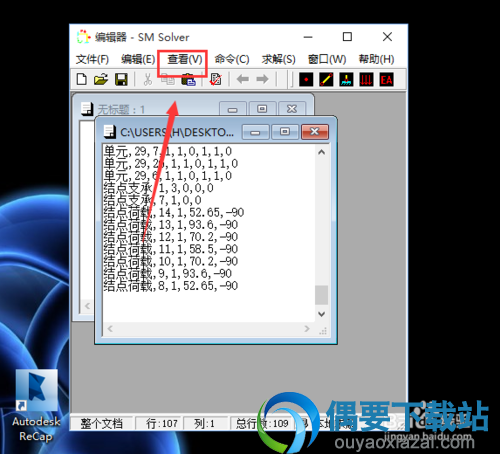Open the 文件(F) menu

(x=92, y=59)
